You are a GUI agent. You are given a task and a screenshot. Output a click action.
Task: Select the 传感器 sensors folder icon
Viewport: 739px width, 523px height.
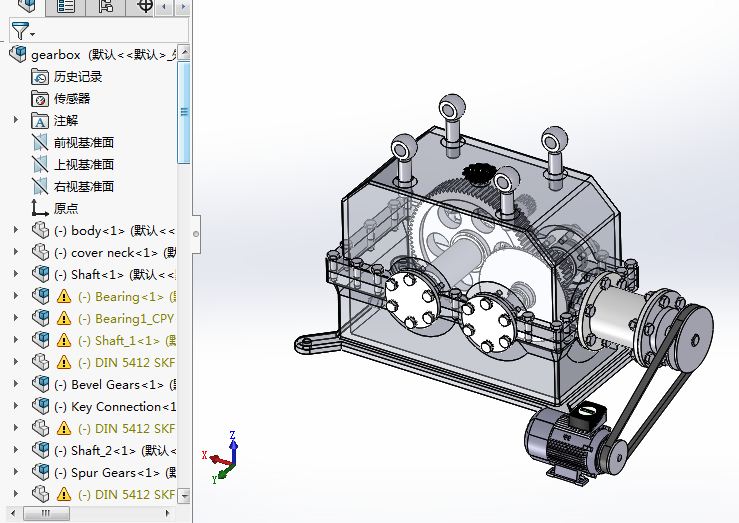click(40, 98)
